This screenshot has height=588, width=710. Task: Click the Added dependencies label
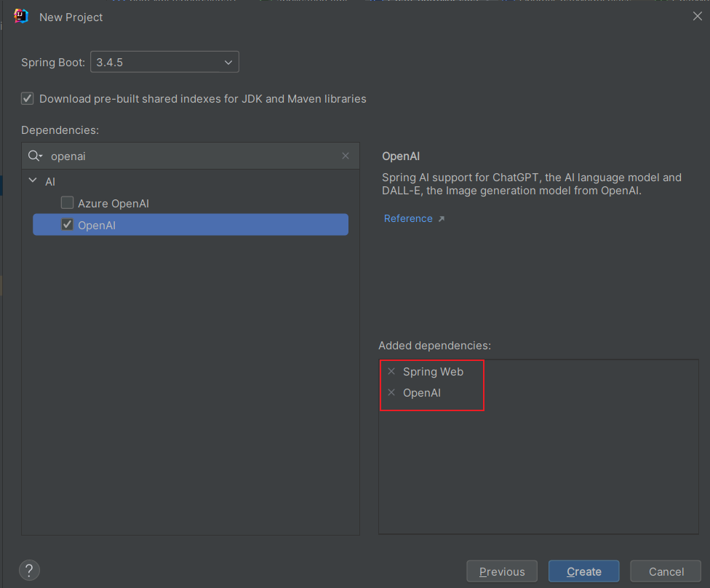pos(435,346)
